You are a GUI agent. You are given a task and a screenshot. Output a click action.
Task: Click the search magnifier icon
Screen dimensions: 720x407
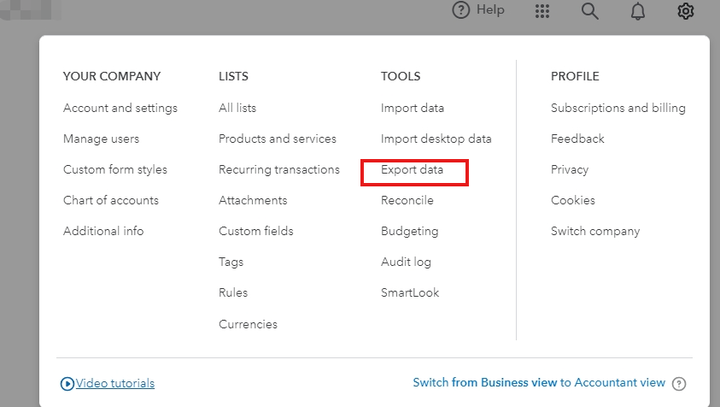tap(590, 11)
